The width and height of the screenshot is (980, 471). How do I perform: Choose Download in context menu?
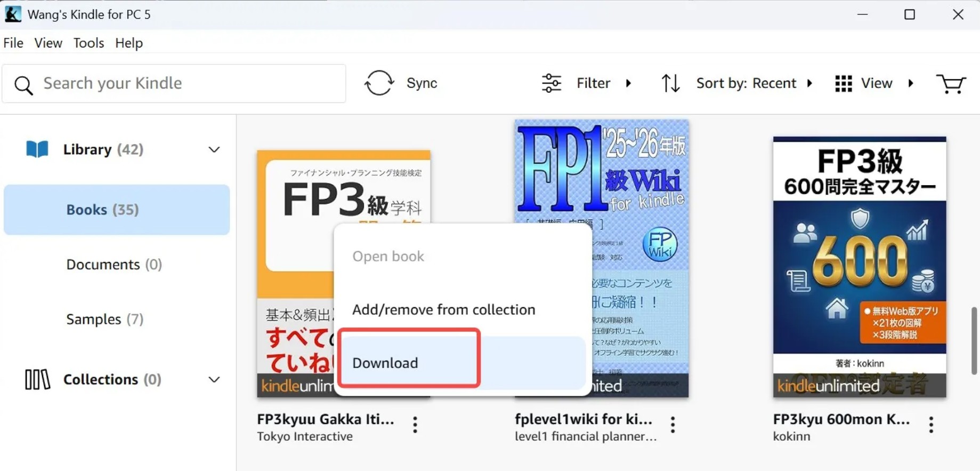point(463,363)
